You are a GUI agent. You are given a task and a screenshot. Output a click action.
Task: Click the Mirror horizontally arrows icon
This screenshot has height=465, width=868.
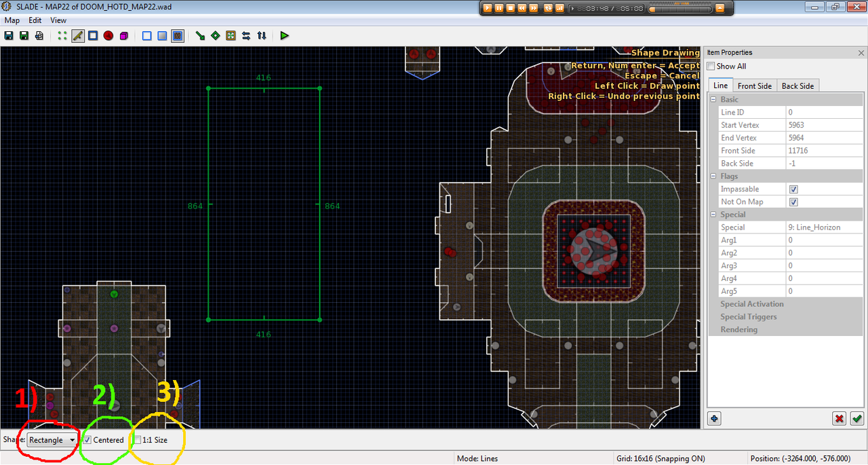(246, 35)
